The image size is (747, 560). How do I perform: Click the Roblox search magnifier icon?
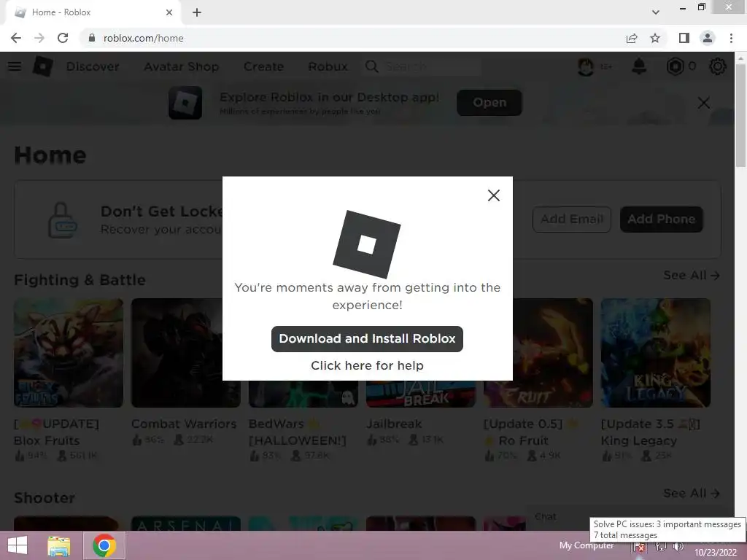tap(372, 66)
